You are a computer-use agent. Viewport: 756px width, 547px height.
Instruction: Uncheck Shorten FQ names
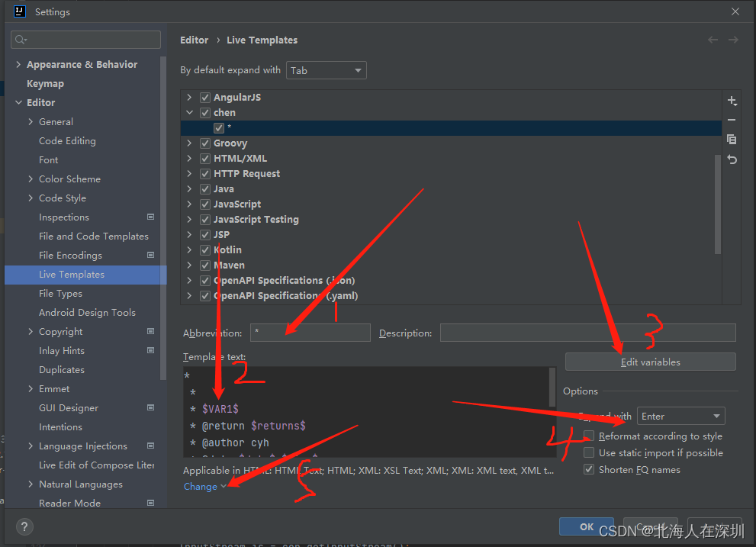point(588,469)
